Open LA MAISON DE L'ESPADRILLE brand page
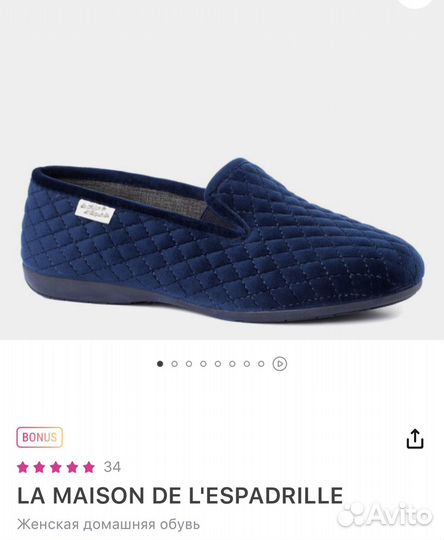Viewport: 444px width, 540px height. pyautogui.click(x=180, y=496)
